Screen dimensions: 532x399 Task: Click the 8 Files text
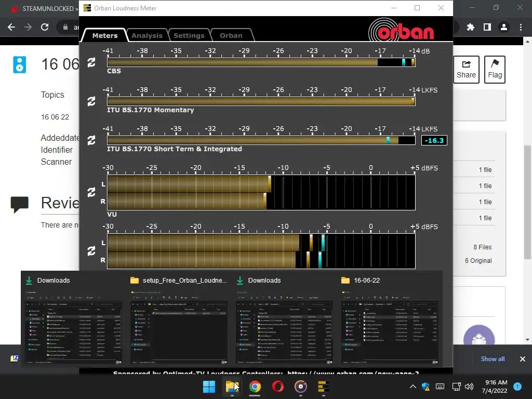point(483,247)
